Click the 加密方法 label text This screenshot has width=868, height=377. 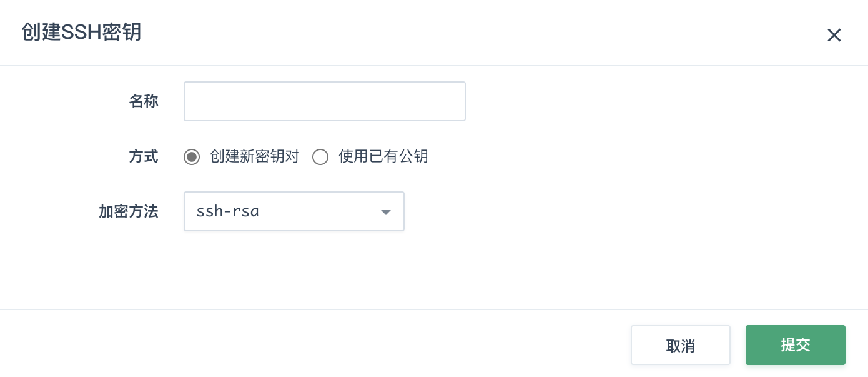[x=129, y=211]
